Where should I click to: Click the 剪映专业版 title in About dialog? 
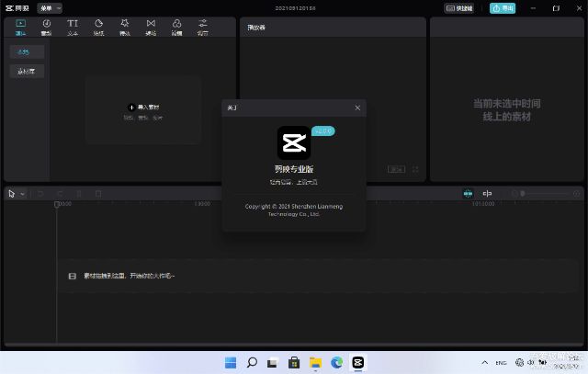[294, 169]
